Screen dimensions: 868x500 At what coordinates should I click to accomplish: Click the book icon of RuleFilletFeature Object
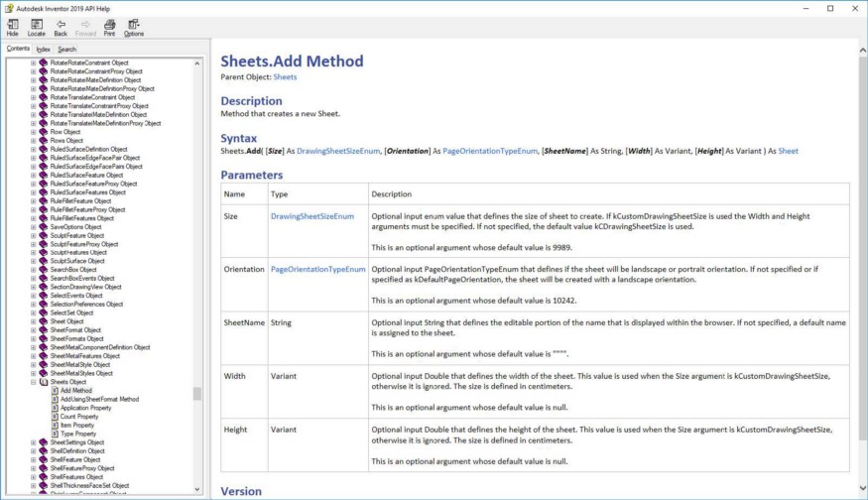tap(44, 201)
